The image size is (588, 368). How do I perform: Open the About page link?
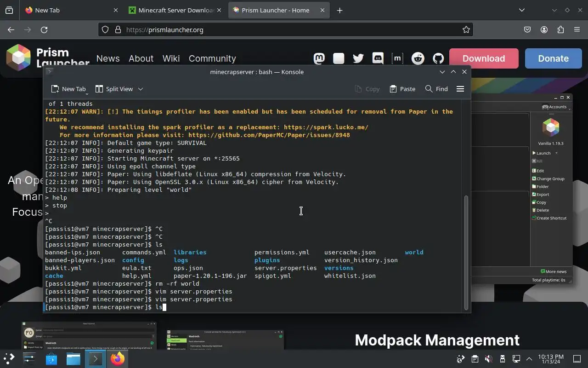(x=141, y=58)
